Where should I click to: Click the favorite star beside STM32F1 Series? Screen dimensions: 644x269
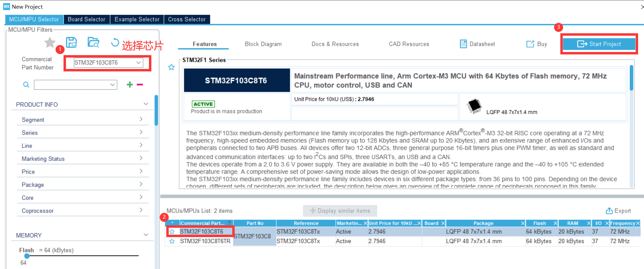click(x=172, y=67)
